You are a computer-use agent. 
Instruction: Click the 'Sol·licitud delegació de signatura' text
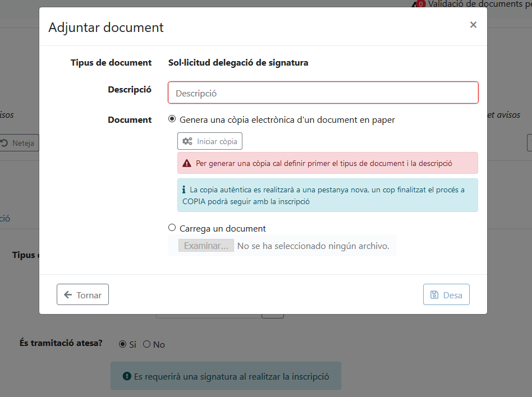[x=238, y=63]
